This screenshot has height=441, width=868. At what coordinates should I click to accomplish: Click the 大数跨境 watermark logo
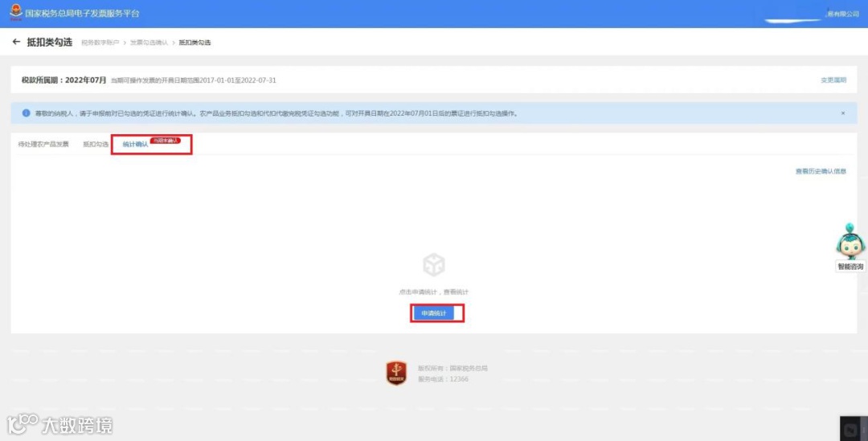[x=59, y=424]
